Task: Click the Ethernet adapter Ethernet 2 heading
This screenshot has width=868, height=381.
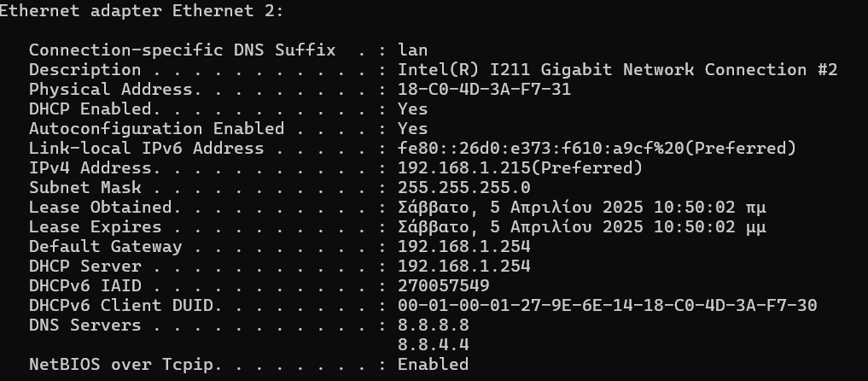Action: coord(141,10)
